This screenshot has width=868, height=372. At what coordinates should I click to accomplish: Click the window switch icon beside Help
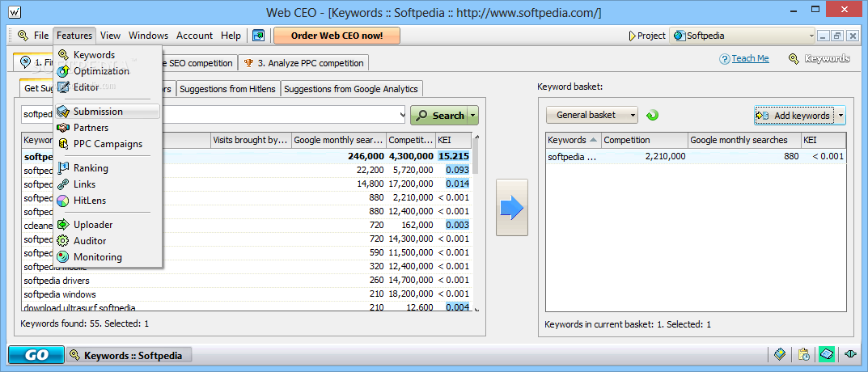(x=259, y=36)
